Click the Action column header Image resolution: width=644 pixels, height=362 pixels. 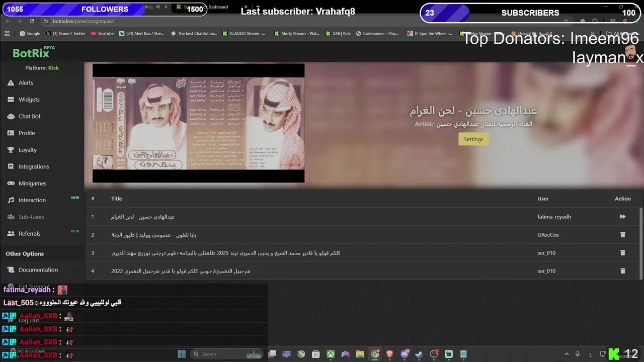[x=622, y=199]
